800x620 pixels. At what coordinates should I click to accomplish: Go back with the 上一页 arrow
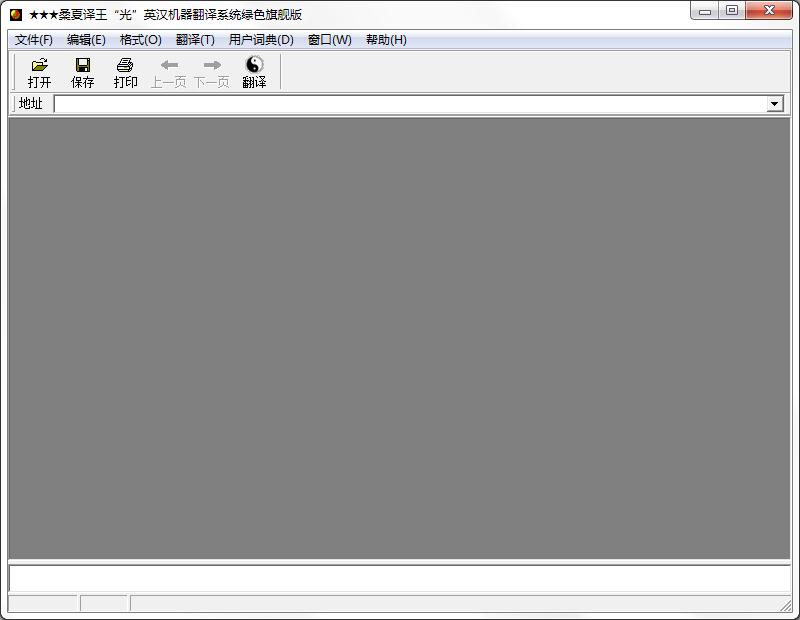pyautogui.click(x=168, y=65)
